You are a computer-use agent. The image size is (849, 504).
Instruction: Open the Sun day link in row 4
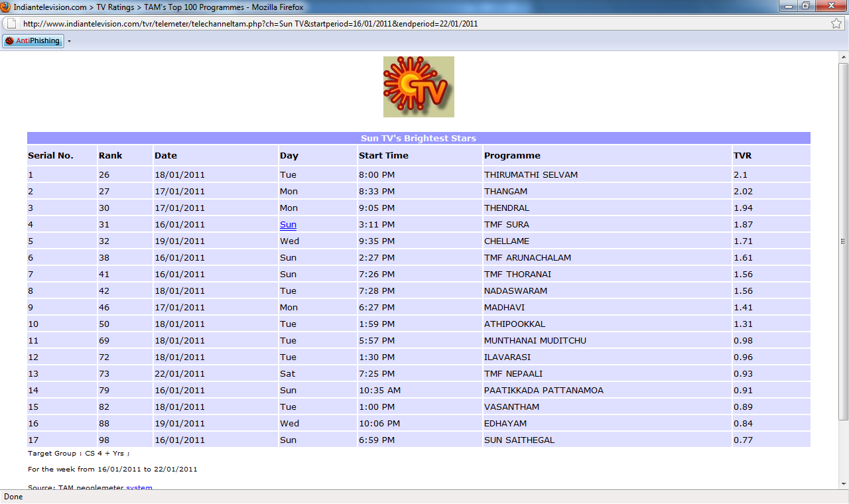(x=288, y=225)
